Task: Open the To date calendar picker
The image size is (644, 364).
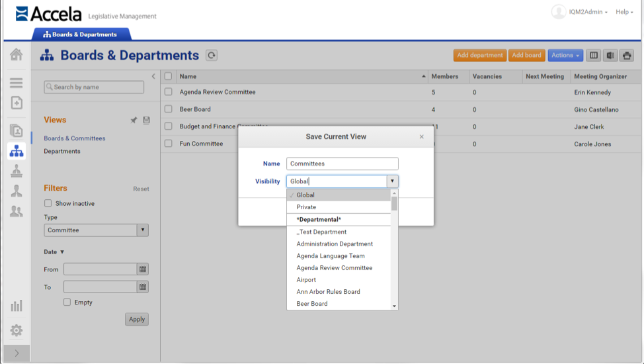Action: click(x=143, y=287)
